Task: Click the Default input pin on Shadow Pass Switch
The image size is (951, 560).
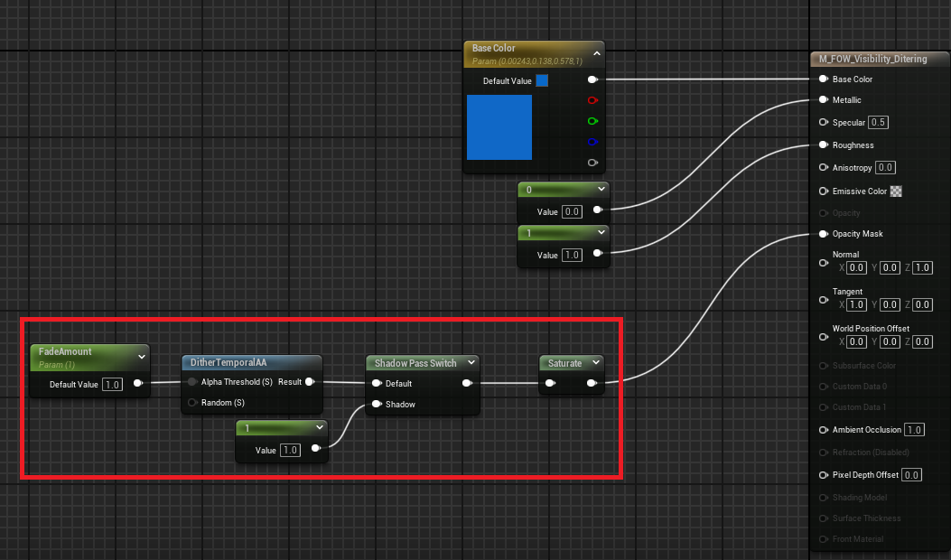Action: (376, 384)
